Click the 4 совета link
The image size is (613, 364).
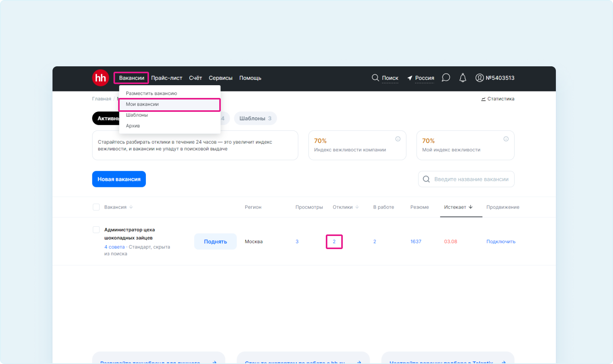click(114, 247)
